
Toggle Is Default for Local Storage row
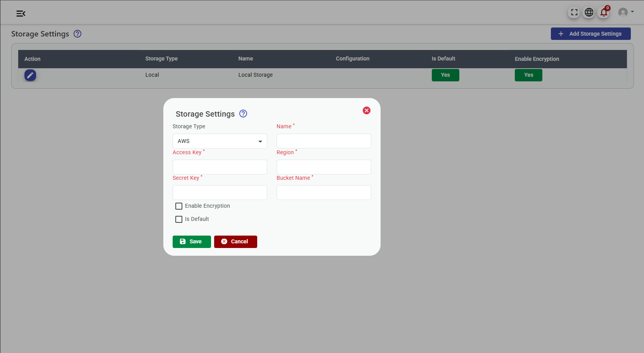[445, 75]
